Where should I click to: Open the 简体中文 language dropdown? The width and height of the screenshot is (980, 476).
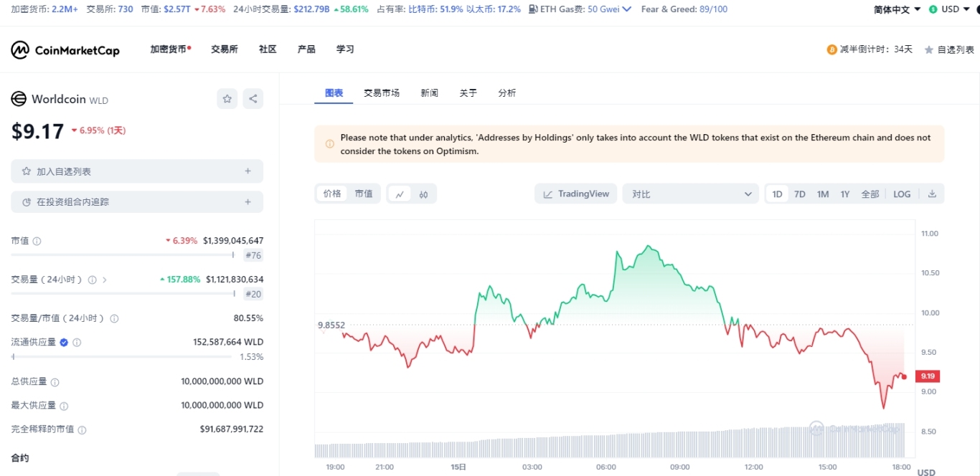(897, 9)
